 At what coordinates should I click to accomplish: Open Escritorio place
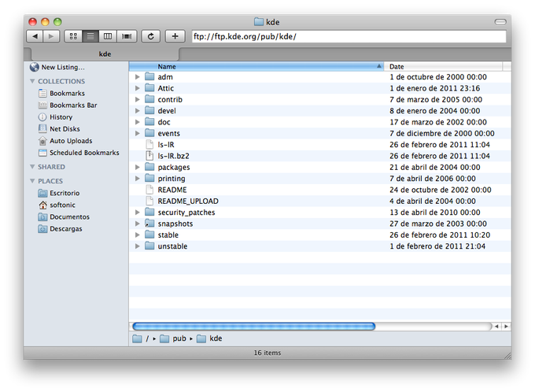[x=59, y=194]
